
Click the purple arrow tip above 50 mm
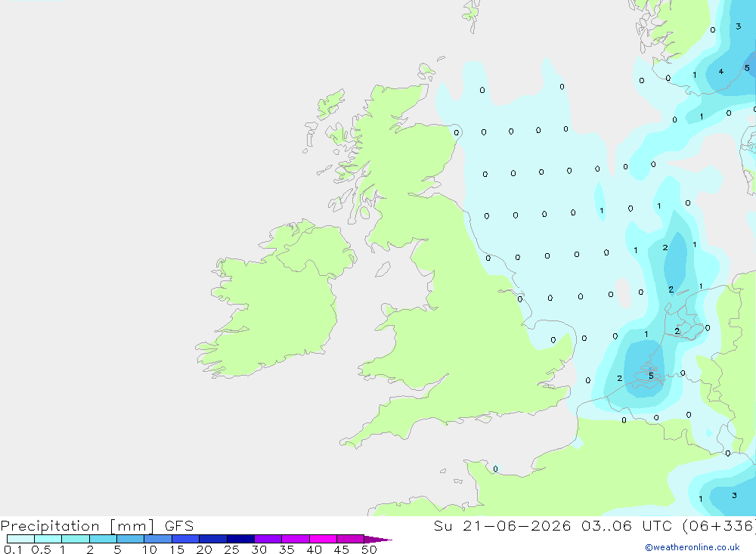tap(378, 540)
